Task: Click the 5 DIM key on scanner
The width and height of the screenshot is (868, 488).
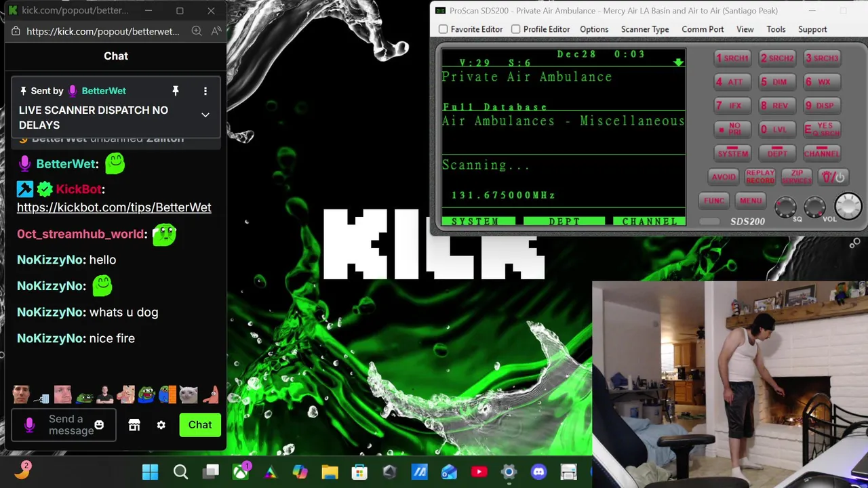Action: (x=777, y=82)
